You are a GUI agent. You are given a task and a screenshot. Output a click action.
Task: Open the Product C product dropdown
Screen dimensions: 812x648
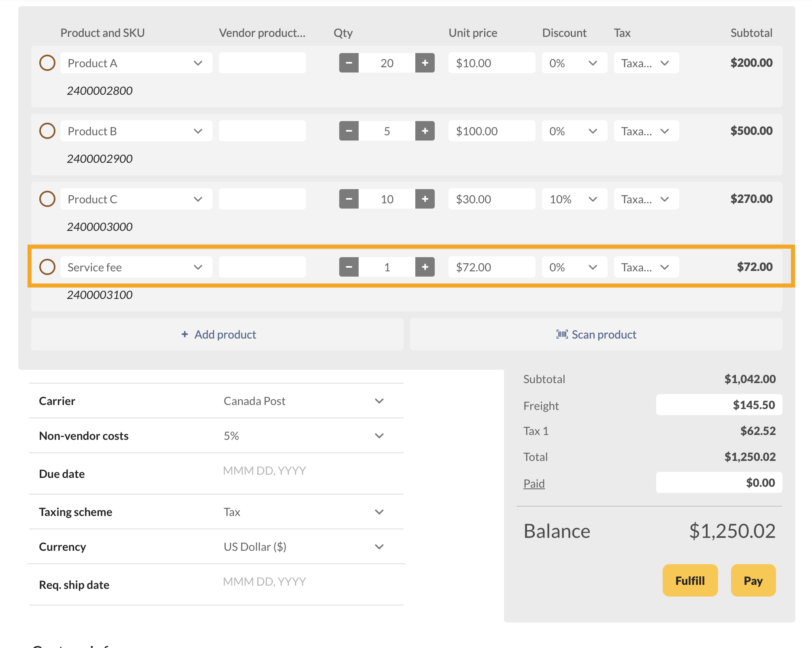[x=136, y=199]
